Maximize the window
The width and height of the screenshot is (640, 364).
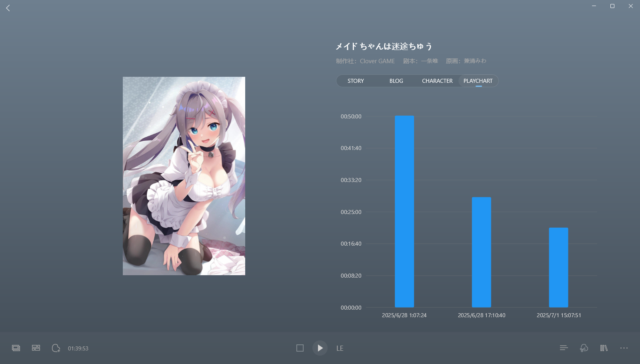[612, 6]
